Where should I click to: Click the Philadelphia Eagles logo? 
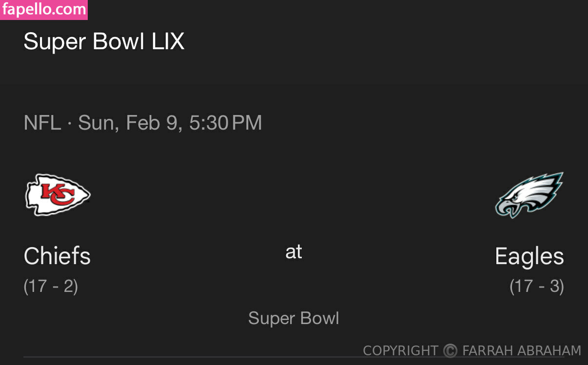pos(529,195)
